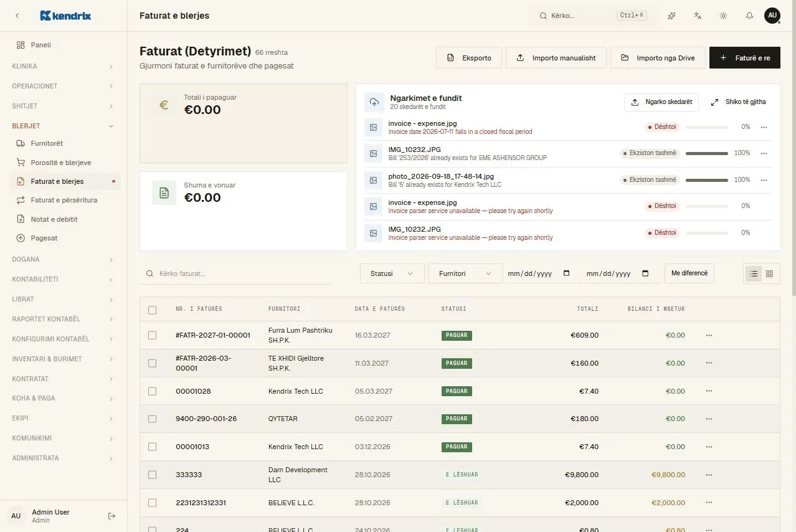Image resolution: width=796 pixels, height=532 pixels.
Task: Click the Eksporto button
Action: [469, 58]
